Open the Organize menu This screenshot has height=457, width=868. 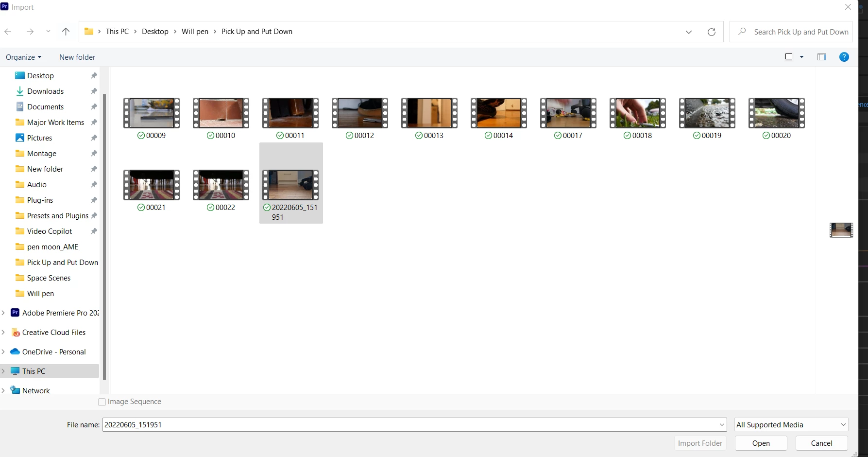tap(23, 57)
